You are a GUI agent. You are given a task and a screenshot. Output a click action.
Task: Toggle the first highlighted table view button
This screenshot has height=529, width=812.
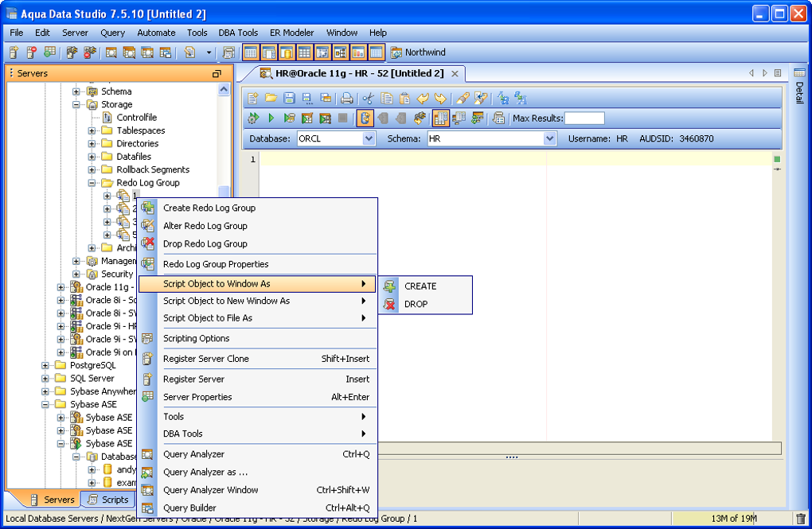click(x=251, y=53)
